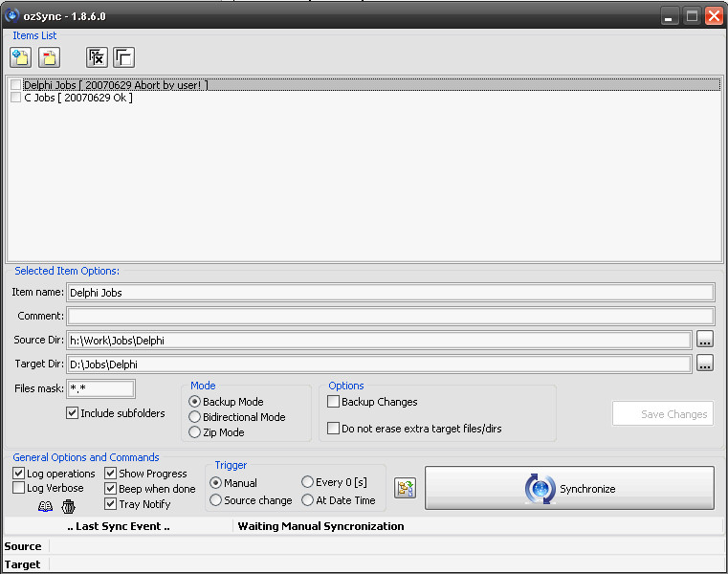Click the folder tree icon beside Synchronize
This screenshot has height=574, width=728.
[405, 488]
